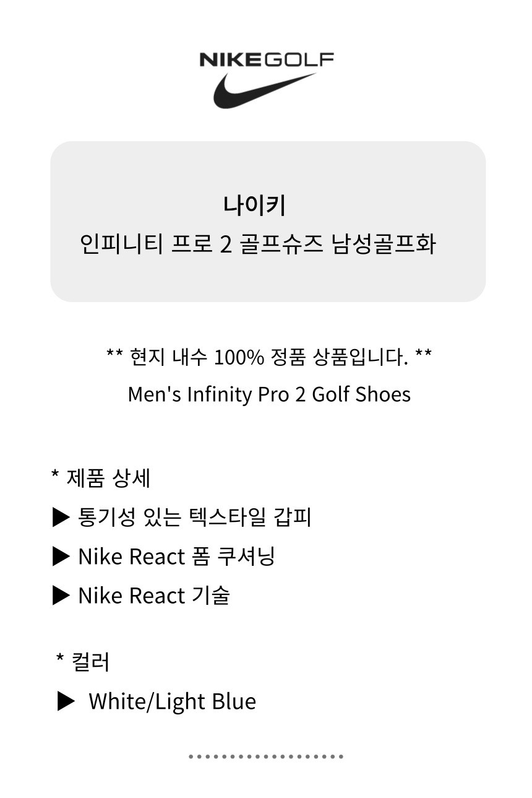532x798 pixels.
Task: Click the 현지 내수 100% 정품 notice line
Action: point(268,357)
